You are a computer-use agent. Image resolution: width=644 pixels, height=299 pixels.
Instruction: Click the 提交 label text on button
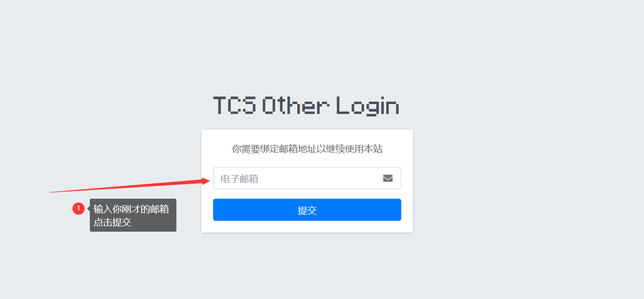[307, 210]
